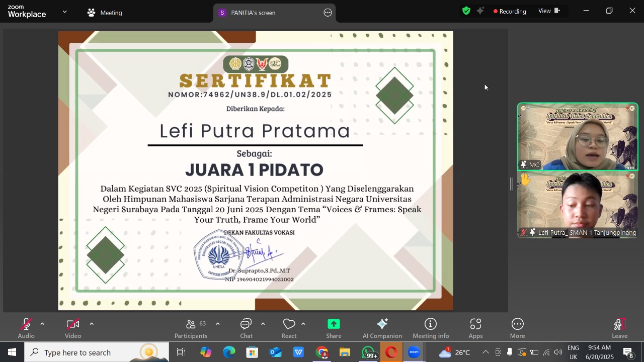The height and width of the screenshot is (362, 644).
Task: Open the Participants panel
Action: 191,328
